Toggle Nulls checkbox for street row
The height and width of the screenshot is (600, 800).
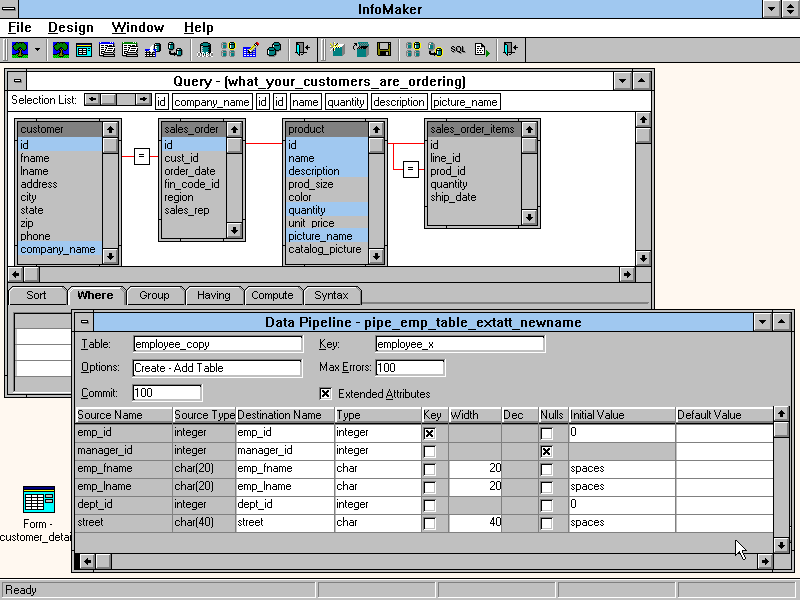[546, 523]
